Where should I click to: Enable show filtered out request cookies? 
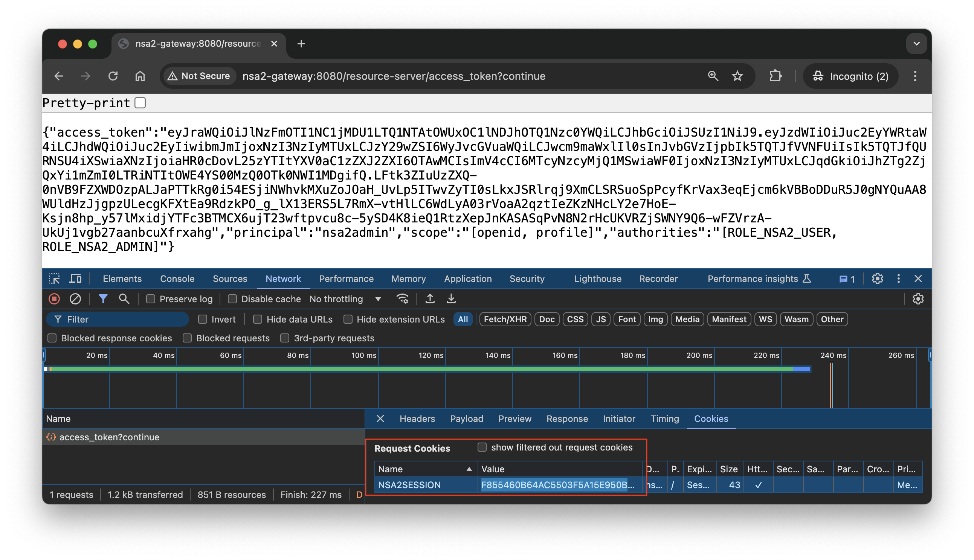tap(482, 447)
